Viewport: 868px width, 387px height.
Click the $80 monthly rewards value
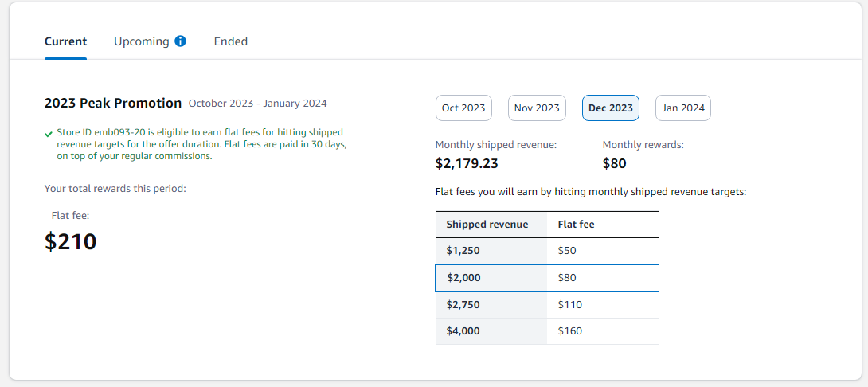615,163
